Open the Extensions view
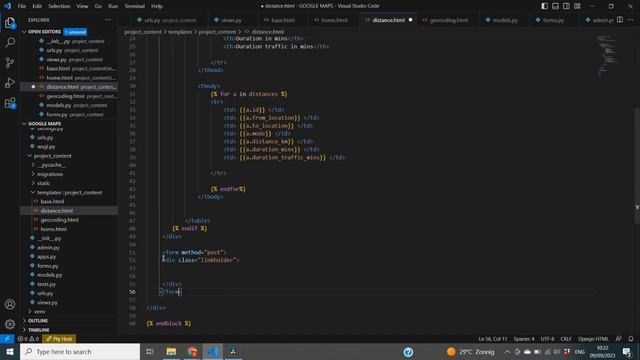640x360 pixels. [x=10, y=103]
